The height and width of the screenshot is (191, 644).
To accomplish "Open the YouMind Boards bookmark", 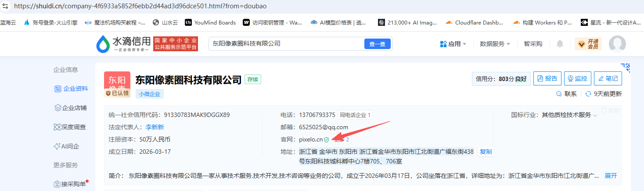I will tap(210, 22).
